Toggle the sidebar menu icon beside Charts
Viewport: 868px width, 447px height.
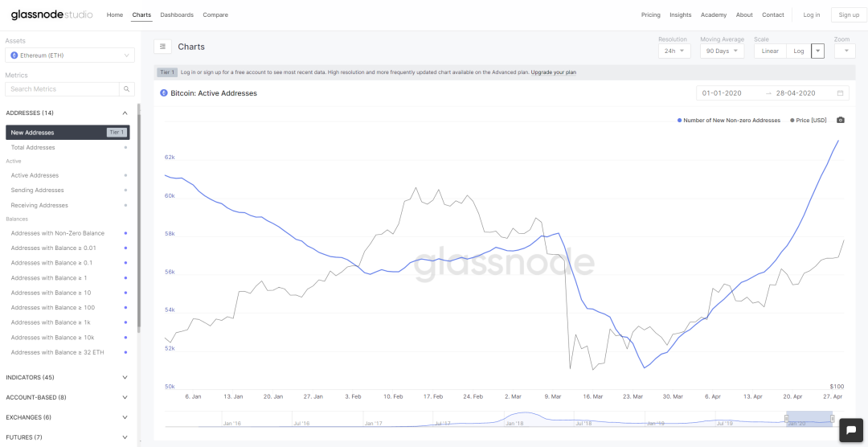(x=162, y=47)
